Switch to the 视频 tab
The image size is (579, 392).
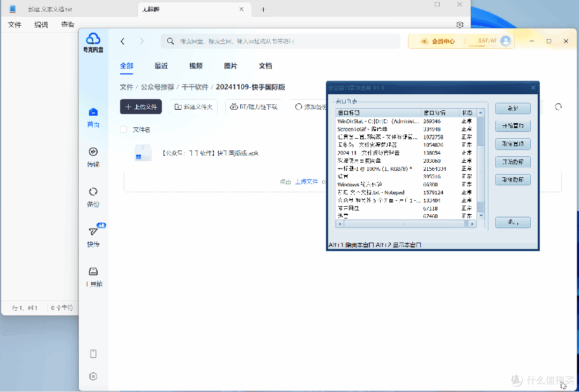(196, 66)
